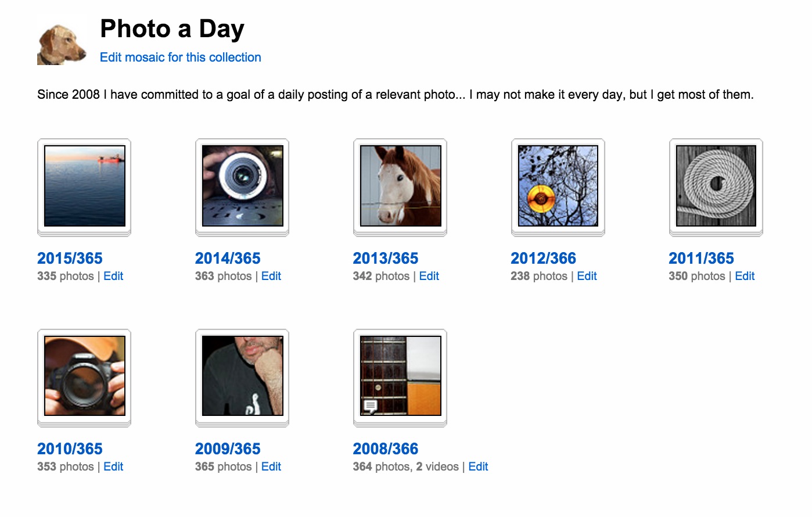Screen dimensions: 812x517
Task: Open the 2015/365 album title link
Action: click(x=70, y=258)
